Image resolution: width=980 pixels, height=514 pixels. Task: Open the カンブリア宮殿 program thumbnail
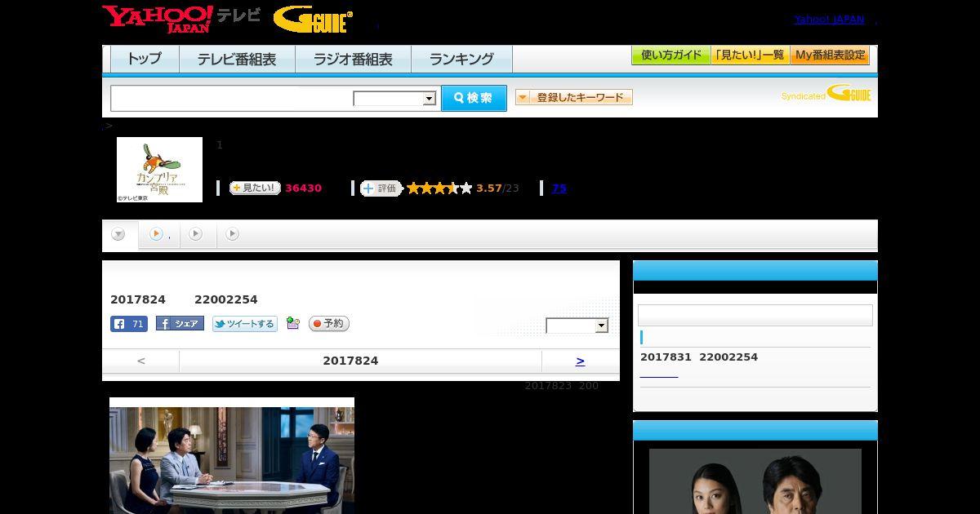(x=159, y=170)
